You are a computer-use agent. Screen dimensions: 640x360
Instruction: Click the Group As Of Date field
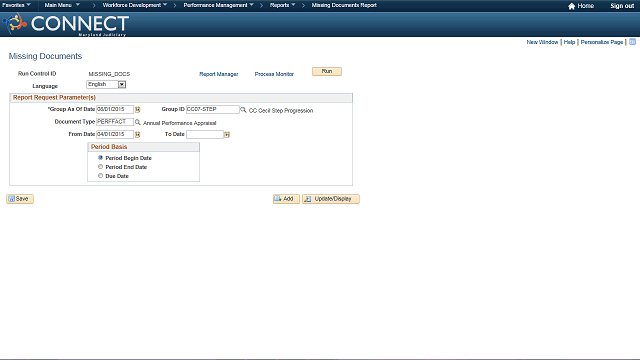coord(115,109)
